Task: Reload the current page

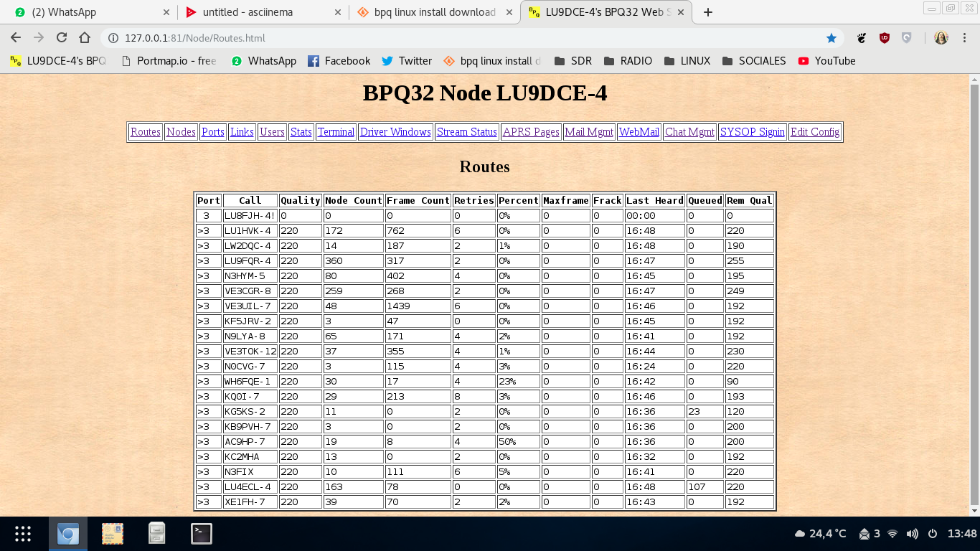Action: [62, 38]
